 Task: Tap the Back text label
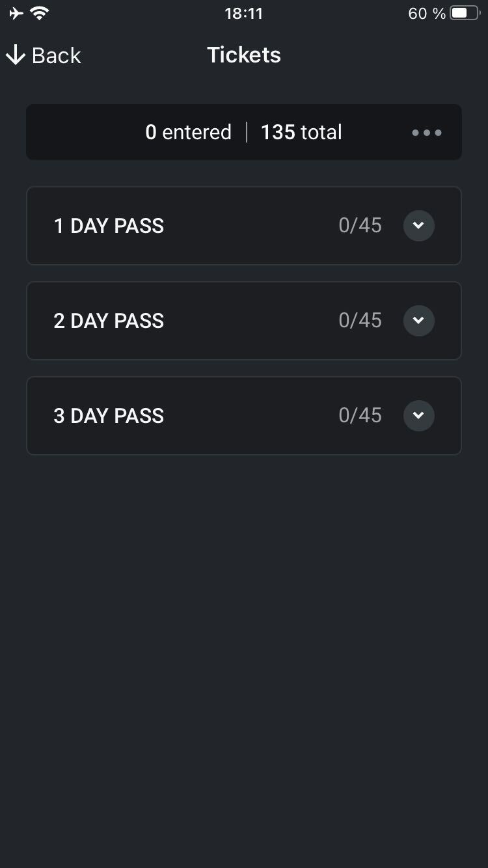[57, 55]
